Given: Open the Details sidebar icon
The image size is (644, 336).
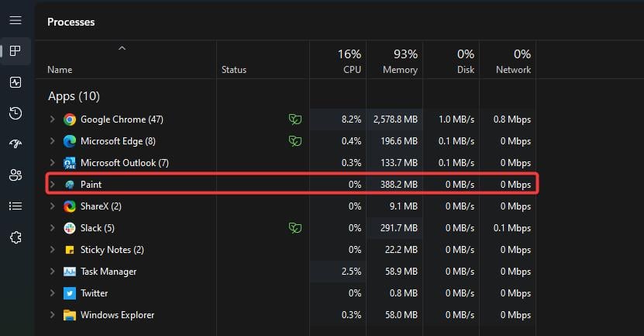Looking at the screenshot, I should coord(15,206).
